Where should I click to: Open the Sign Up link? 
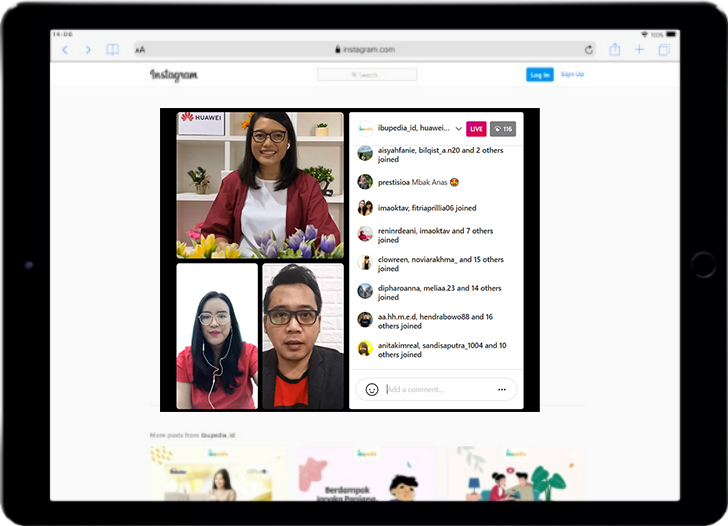pyautogui.click(x=572, y=74)
